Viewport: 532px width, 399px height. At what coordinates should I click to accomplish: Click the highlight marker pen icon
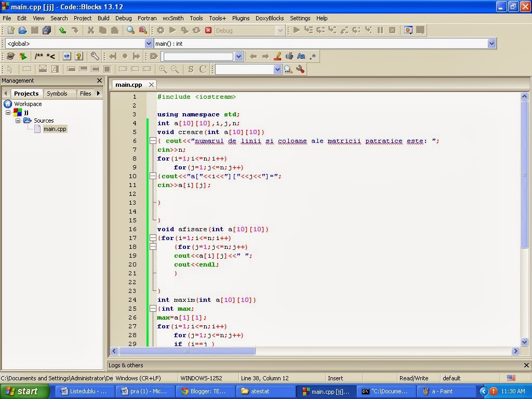[277, 56]
